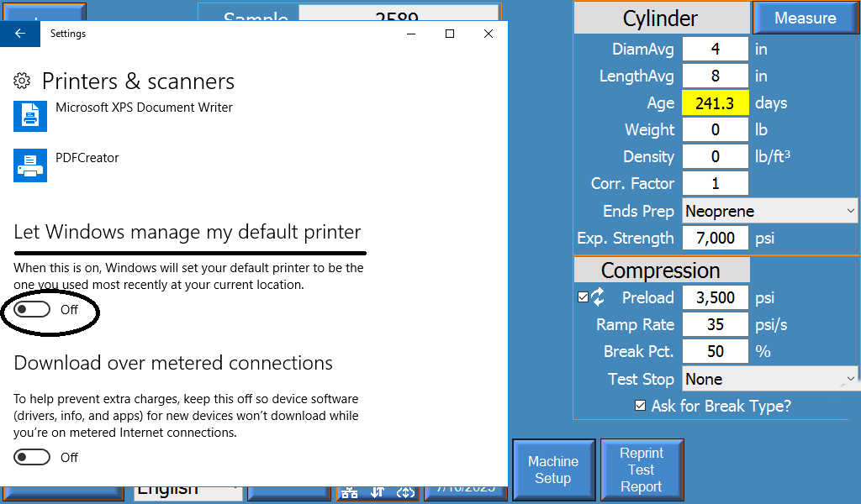The image size is (861, 504).
Task: Uncheck the Preload checkbox
Action: (x=584, y=297)
